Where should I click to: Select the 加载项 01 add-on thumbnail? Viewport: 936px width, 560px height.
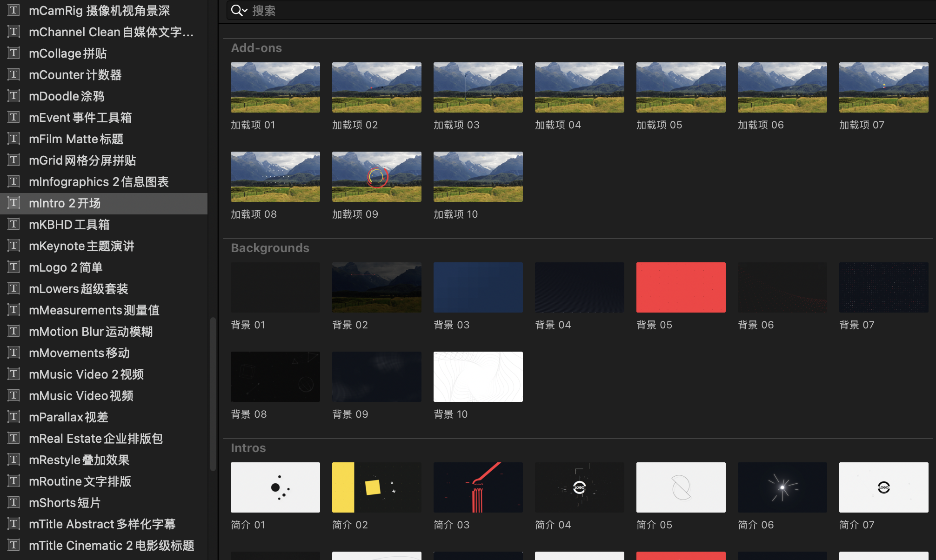[275, 87]
